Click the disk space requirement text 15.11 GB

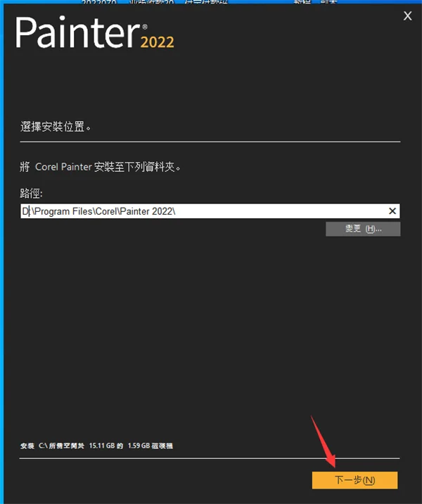click(102, 446)
